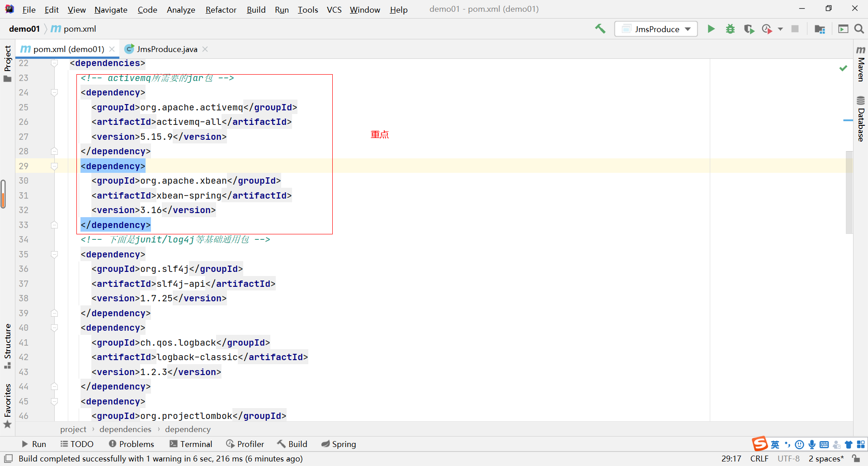868x466 pixels.
Task: Collapse the dependency fold on line 35
Action: (x=54, y=255)
